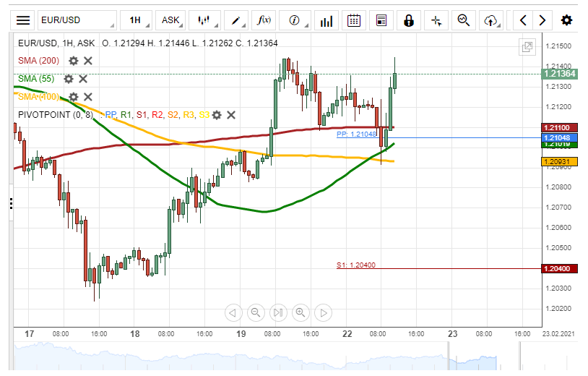Toggle the padlock lock icon
The image size is (588, 376).
(x=409, y=20)
